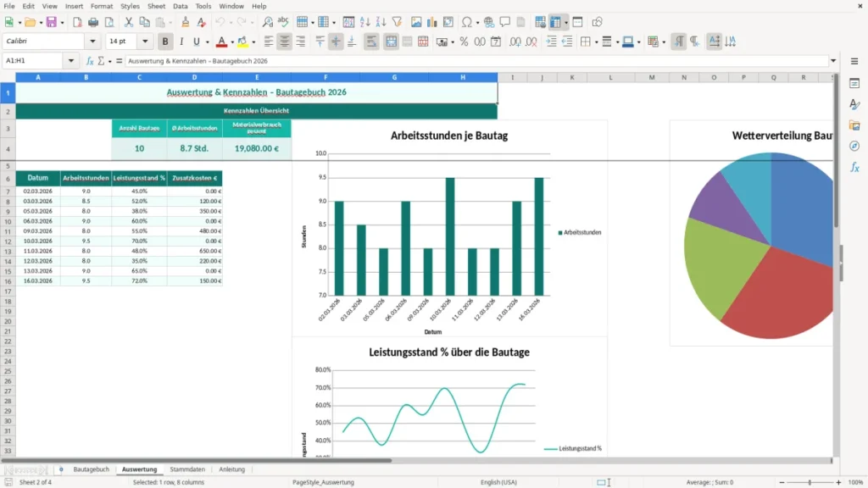The width and height of the screenshot is (868, 488).
Task: Click the Add Decimal Place icon
Action: click(515, 42)
